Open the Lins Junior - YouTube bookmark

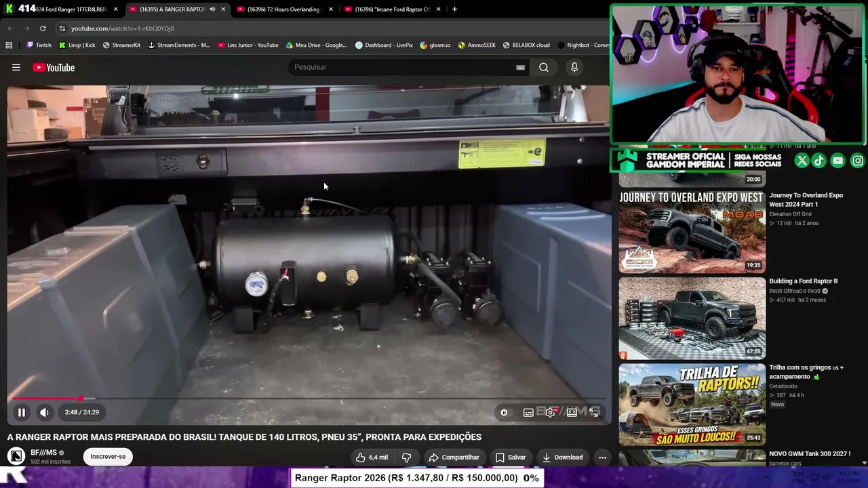tap(248, 45)
